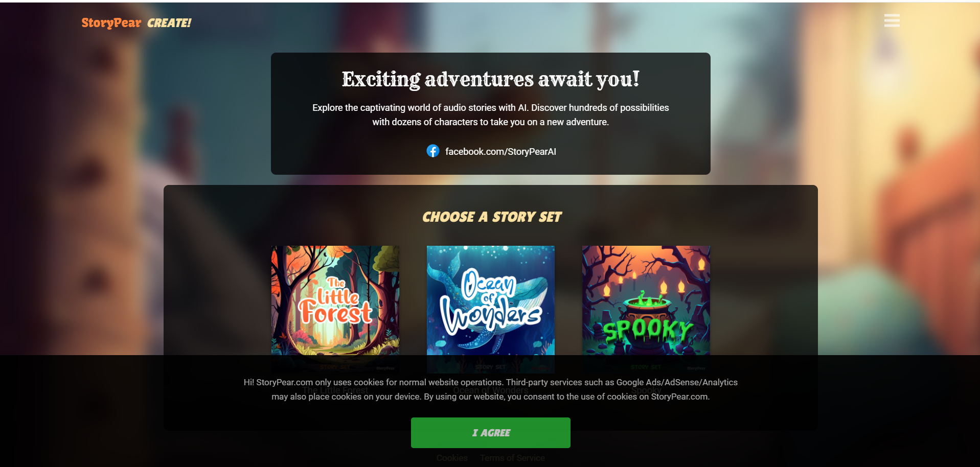
Task: Select the Spooky story cover
Action: point(646,310)
